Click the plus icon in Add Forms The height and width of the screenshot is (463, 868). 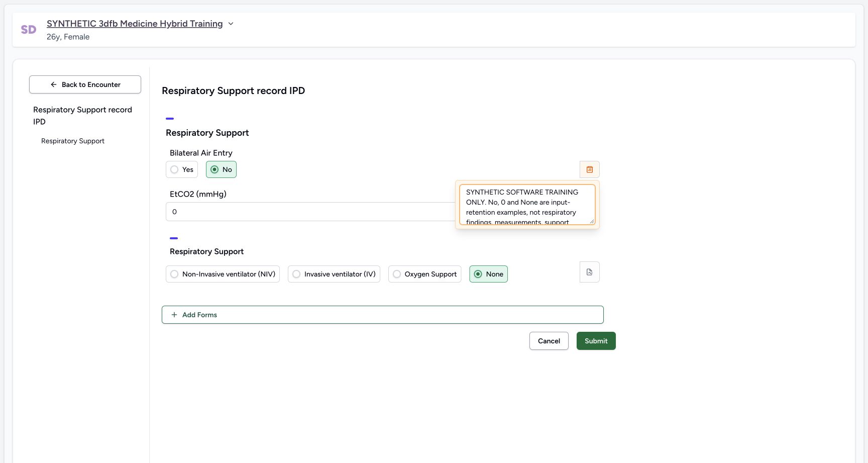click(x=174, y=315)
